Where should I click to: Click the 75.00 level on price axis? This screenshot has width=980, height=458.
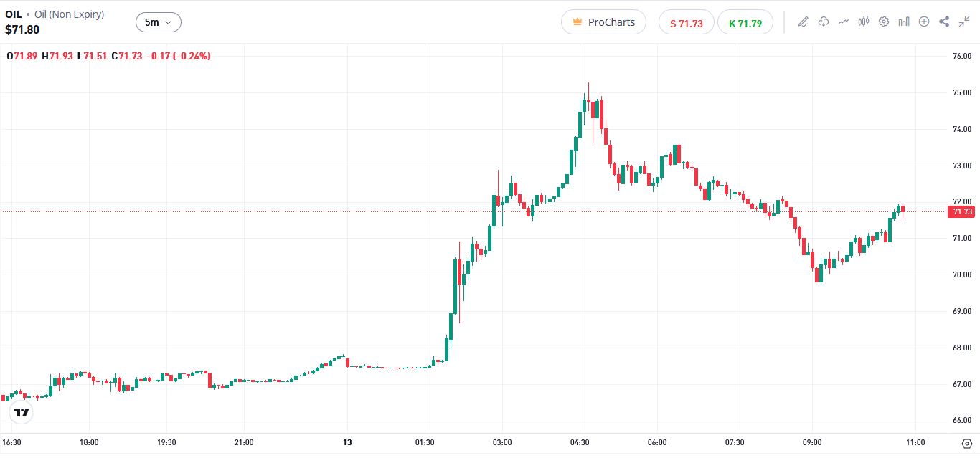961,92
